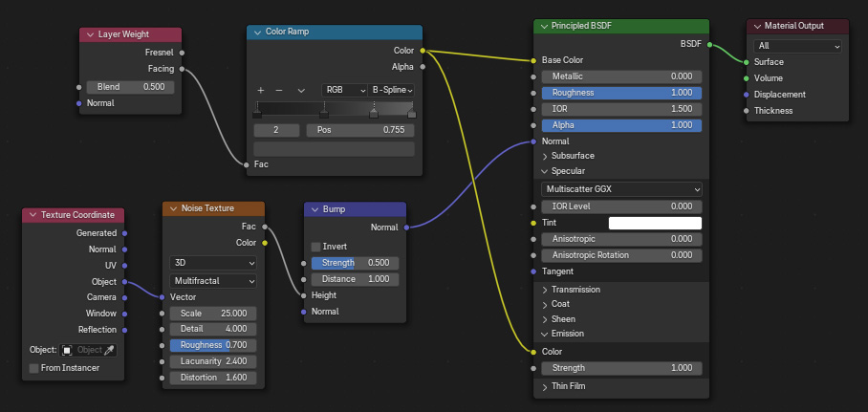Select the last color stop on the ramp

[411, 114]
